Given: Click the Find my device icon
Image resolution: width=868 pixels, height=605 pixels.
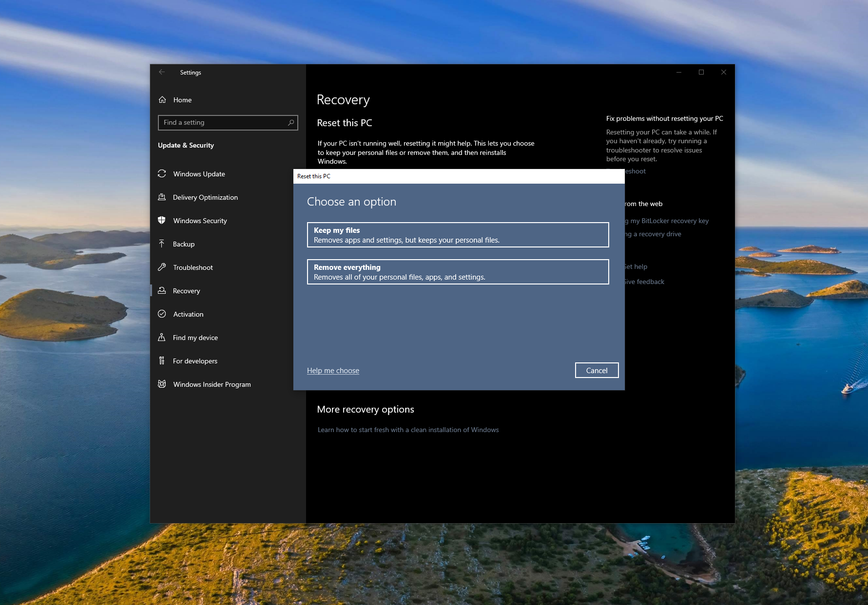Looking at the screenshot, I should (162, 337).
